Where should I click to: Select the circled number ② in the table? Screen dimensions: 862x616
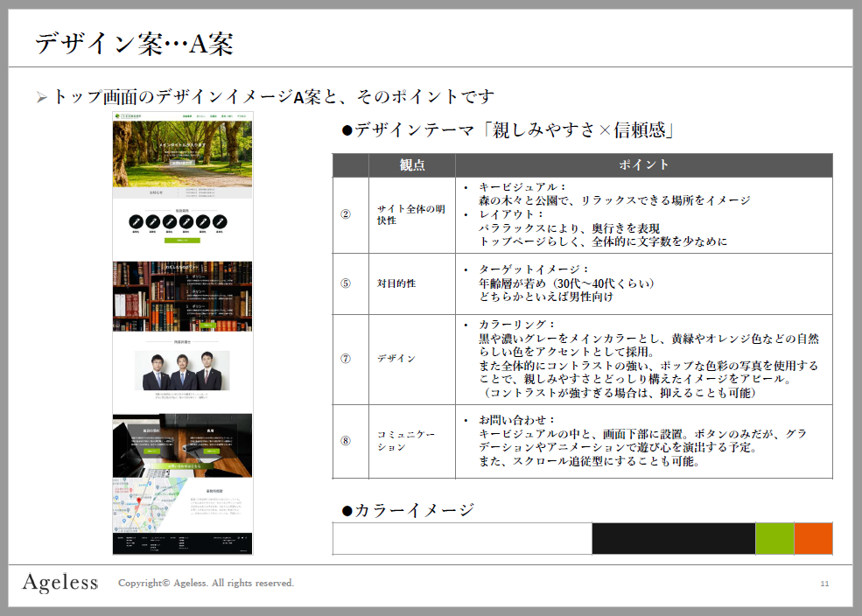346,214
